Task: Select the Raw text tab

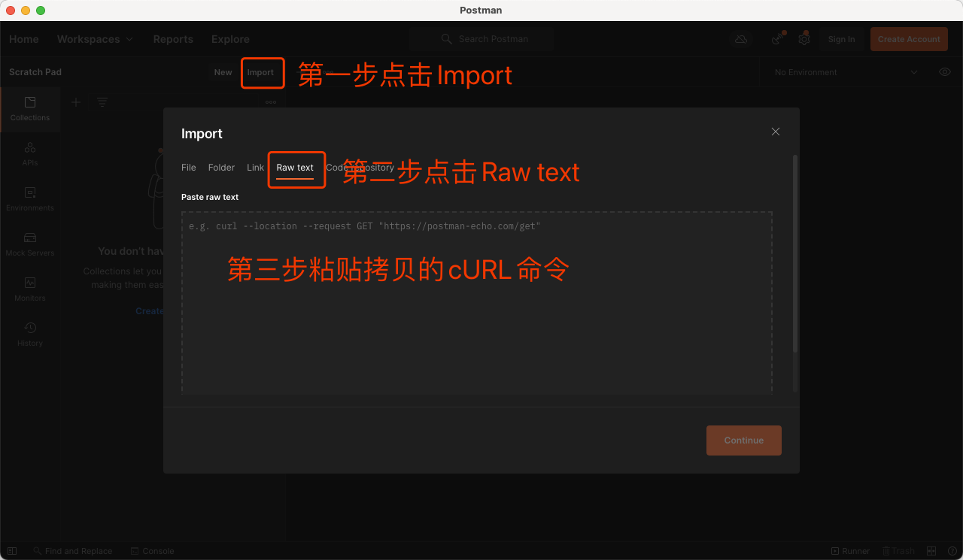Action: [295, 168]
